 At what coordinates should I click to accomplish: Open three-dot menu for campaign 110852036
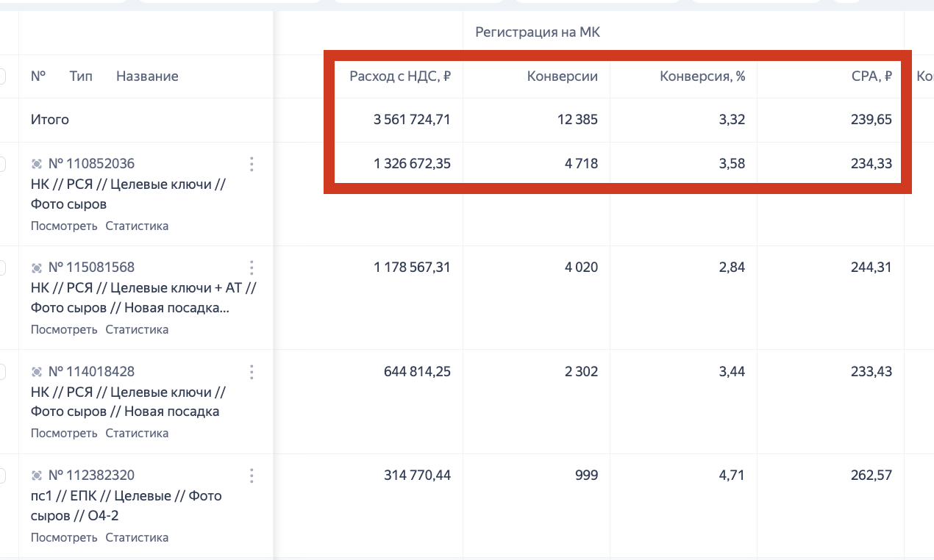pos(252,164)
